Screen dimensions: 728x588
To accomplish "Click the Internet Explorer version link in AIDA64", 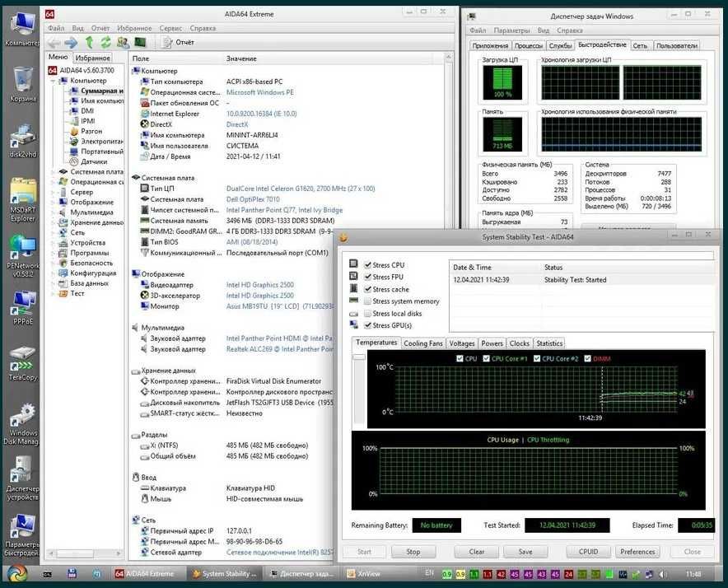I will 261,114.
